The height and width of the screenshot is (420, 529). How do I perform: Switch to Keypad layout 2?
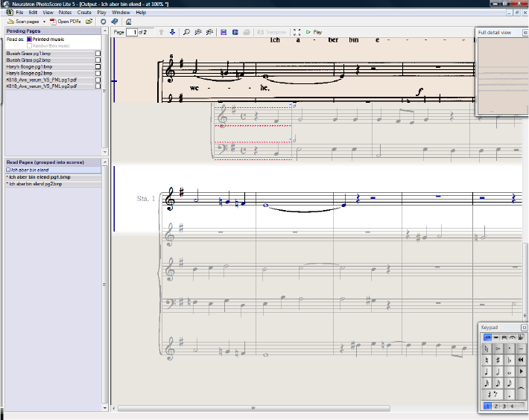coord(496,406)
